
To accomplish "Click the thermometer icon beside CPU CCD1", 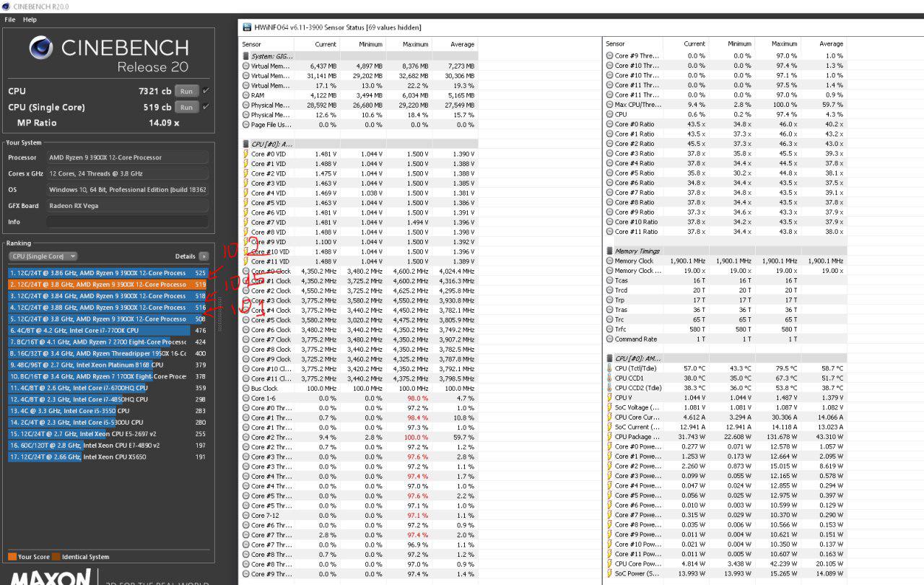I will pyautogui.click(x=610, y=378).
